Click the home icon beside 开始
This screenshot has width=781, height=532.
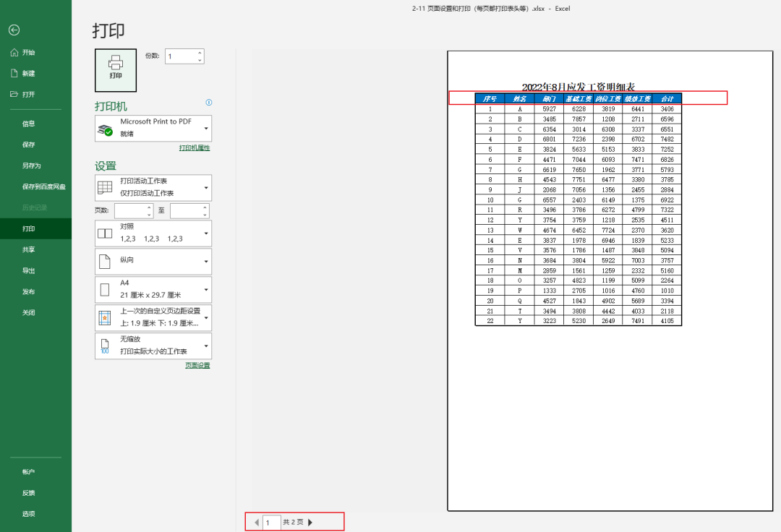point(14,52)
